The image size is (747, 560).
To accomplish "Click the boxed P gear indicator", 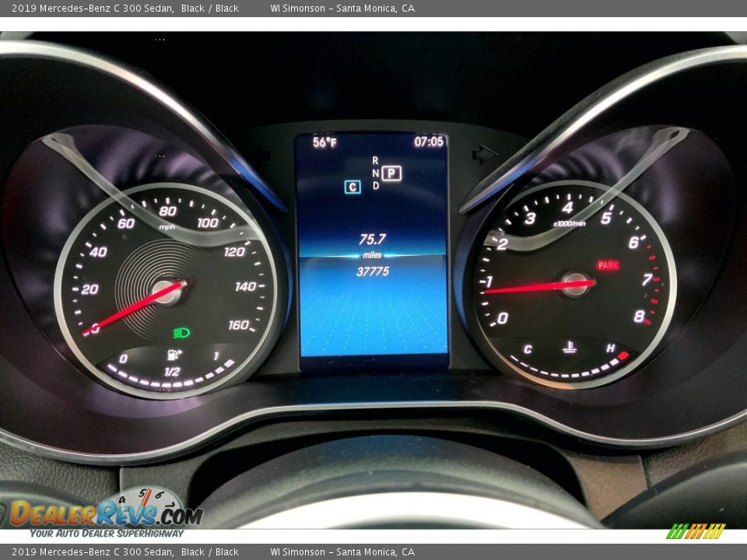I will pyautogui.click(x=391, y=173).
